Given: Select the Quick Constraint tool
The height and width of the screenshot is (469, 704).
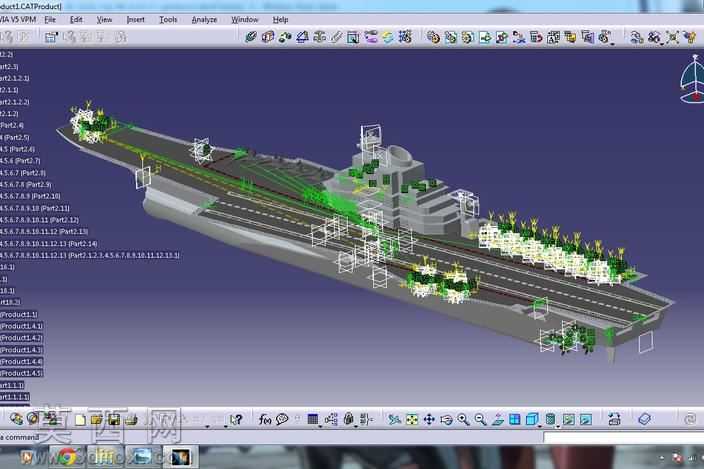Looking at the screenshot, I should 353,37.
